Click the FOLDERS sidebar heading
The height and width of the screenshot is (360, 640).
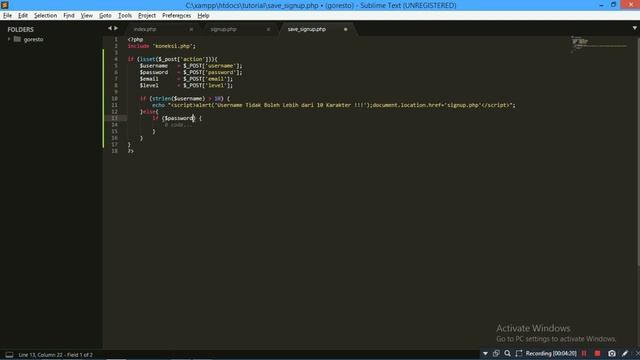[x=20, y=29]
